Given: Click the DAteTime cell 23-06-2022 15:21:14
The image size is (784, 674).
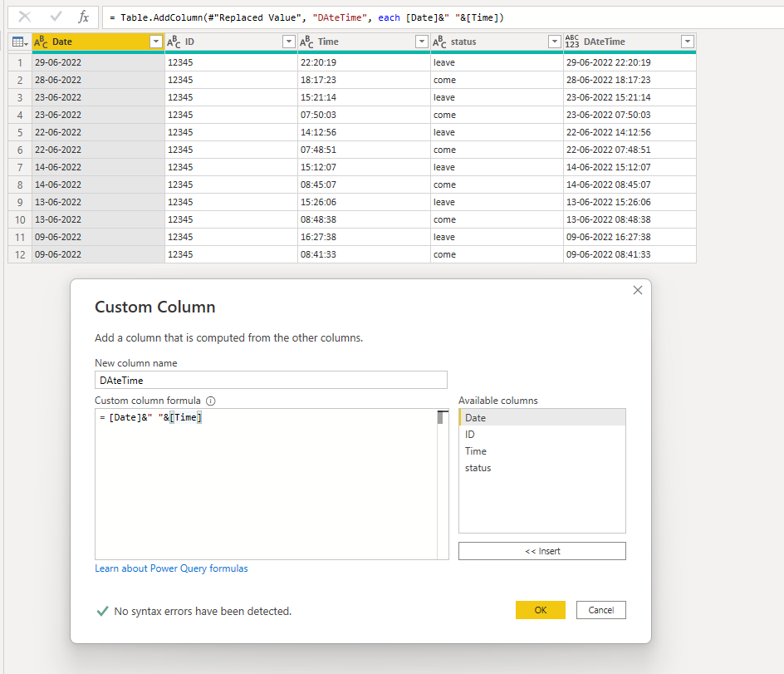Looking at the screenshot, I should [x=630, y=97].
